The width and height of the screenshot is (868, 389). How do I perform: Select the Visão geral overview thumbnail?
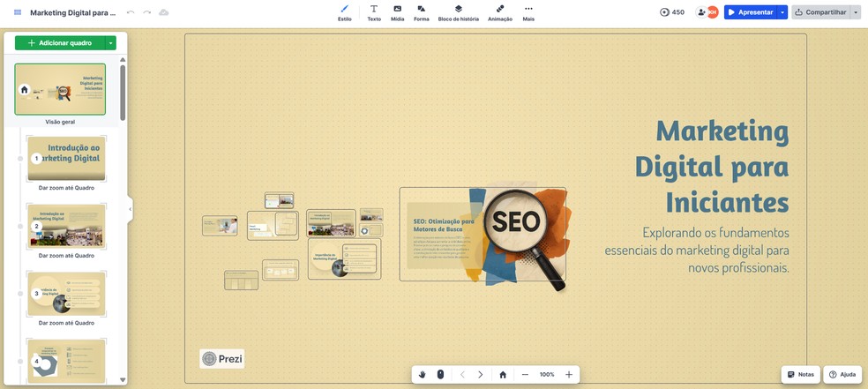(60, 89)
